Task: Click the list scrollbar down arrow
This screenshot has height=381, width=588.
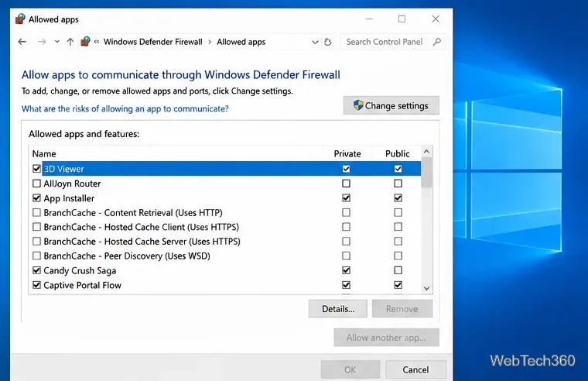Action: 426,288
